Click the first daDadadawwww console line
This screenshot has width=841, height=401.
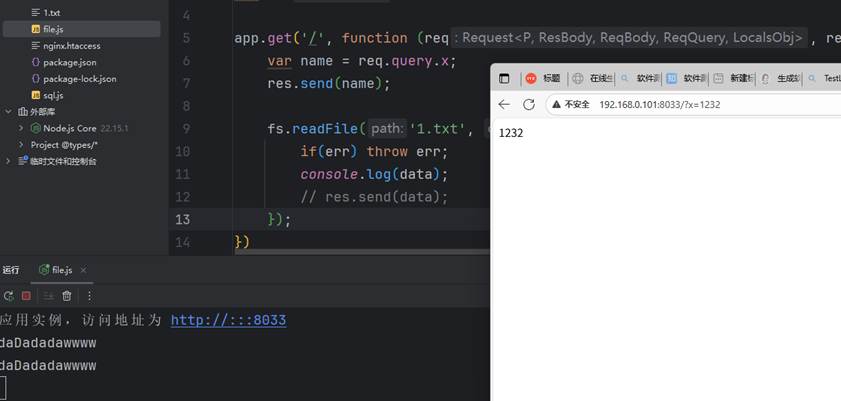tap(48, 343)
